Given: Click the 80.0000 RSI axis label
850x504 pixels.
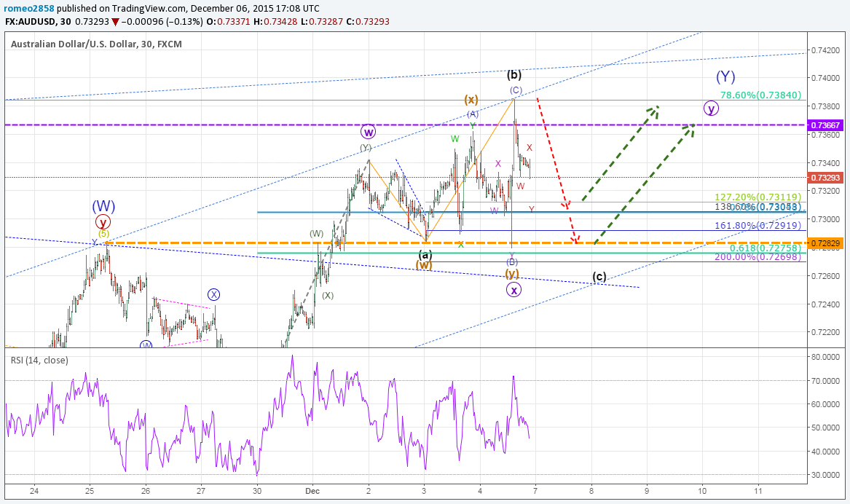Looking at the screenshot, I should (826, 357).
